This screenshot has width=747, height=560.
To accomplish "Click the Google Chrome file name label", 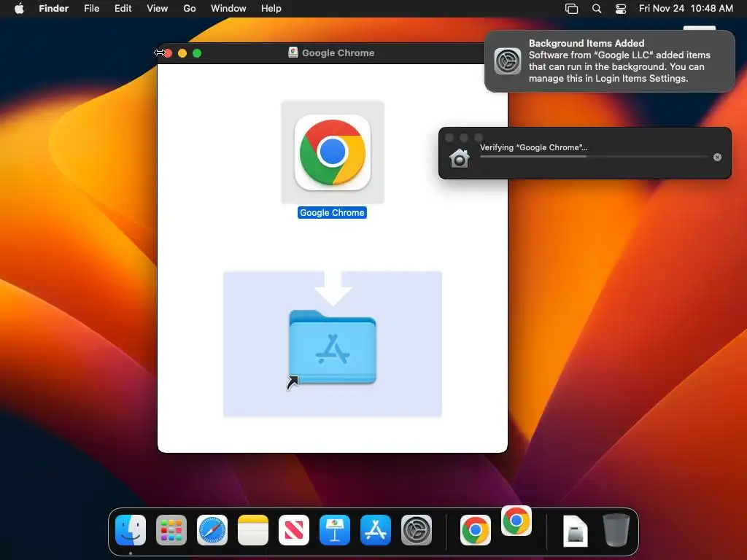I will pyautogui.click(x=332, y=213).
